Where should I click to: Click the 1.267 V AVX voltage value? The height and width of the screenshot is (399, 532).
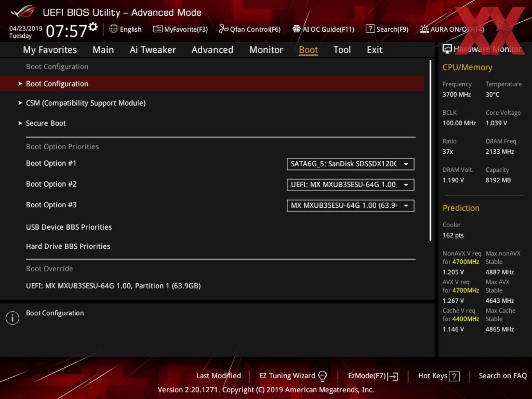[x=453, y=301]
